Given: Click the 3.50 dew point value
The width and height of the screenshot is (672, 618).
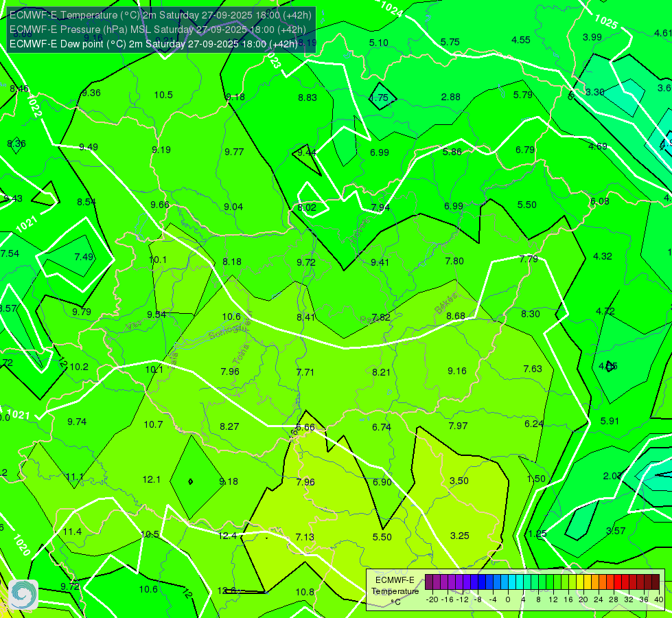Looking at the screenshot, I should pos(459,481).
